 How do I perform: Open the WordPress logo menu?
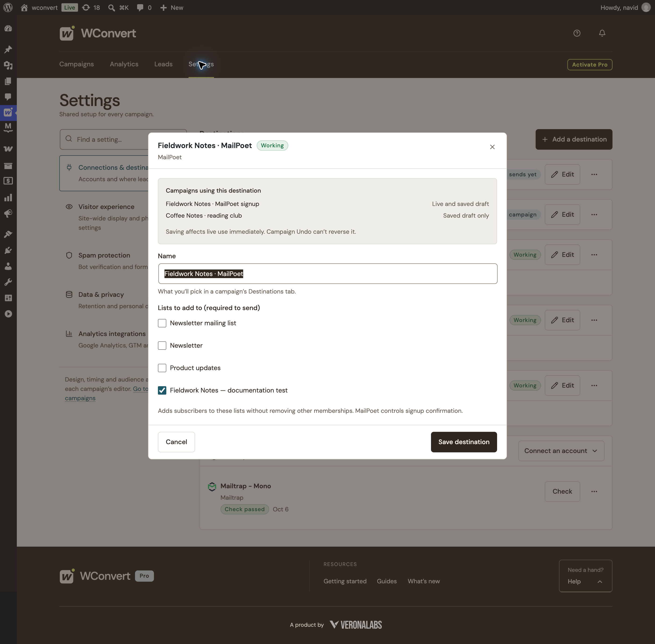click(x=8, y=7)
